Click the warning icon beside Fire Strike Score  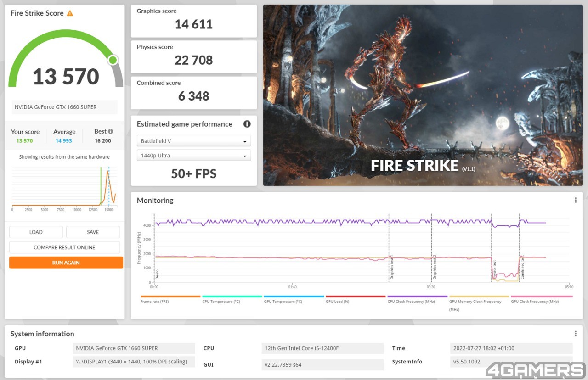point(70,13)
